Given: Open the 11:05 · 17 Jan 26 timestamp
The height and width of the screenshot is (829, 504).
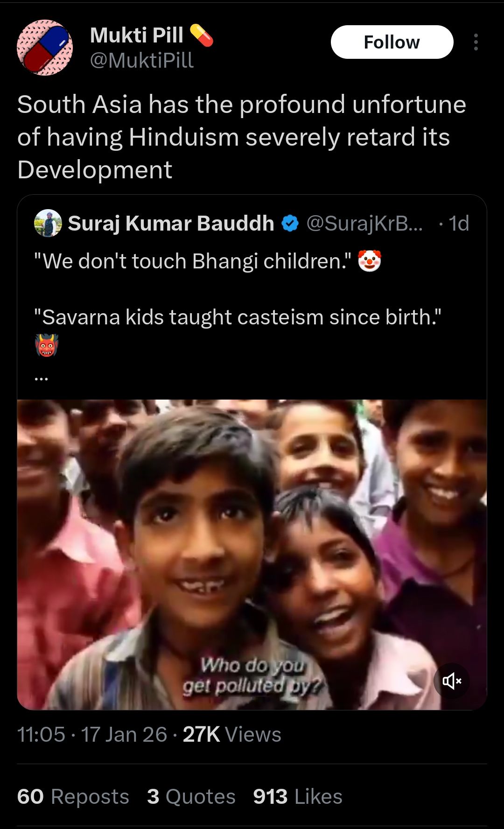Looking at the screenshot, I should [x=92, y=734].
